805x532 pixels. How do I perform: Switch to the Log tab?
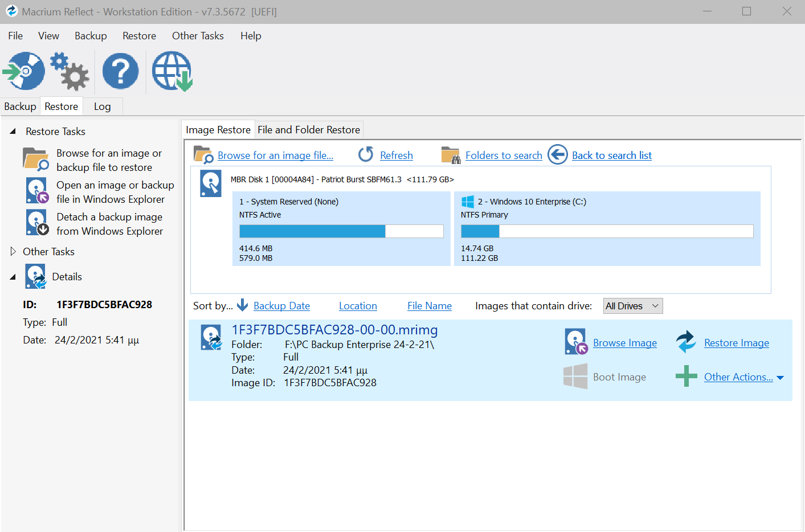(x=103, y=107)
